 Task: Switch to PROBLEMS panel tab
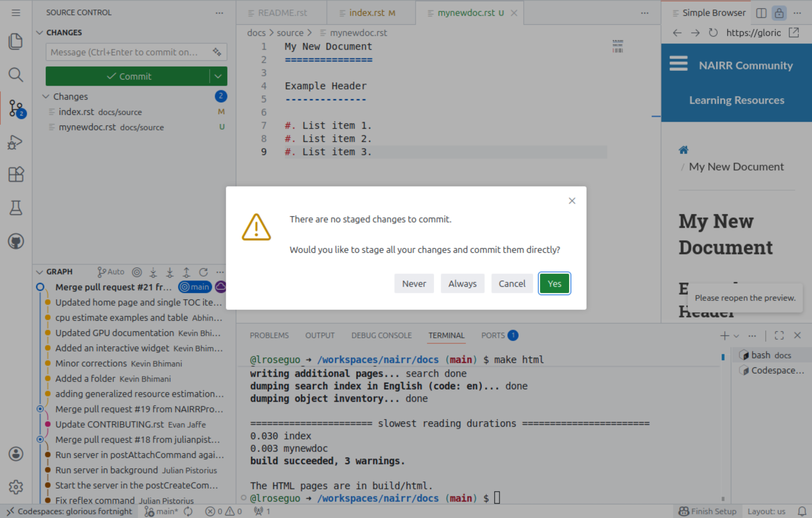(269, 335)
